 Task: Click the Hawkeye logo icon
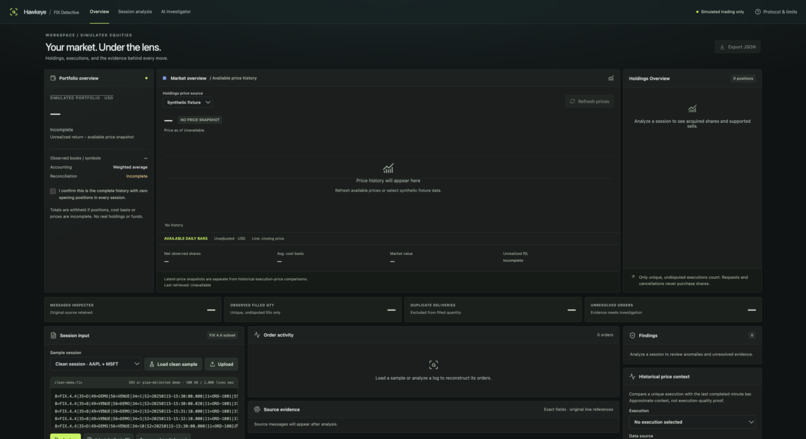coord(13,12)
